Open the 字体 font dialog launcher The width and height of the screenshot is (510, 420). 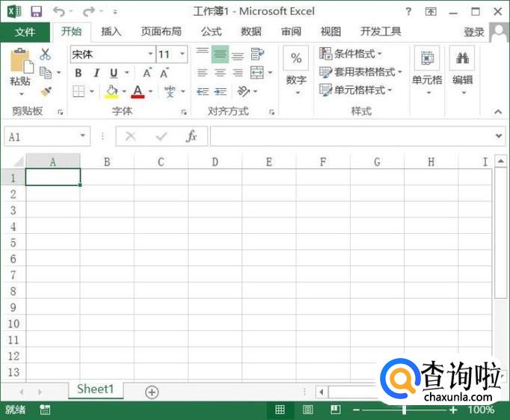click(184, 112)
